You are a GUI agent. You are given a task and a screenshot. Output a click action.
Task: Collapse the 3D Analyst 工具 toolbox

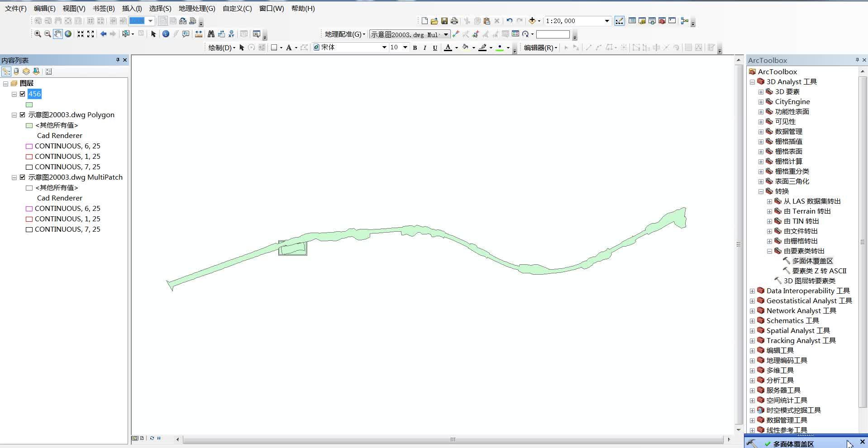[x=752, y=82]
